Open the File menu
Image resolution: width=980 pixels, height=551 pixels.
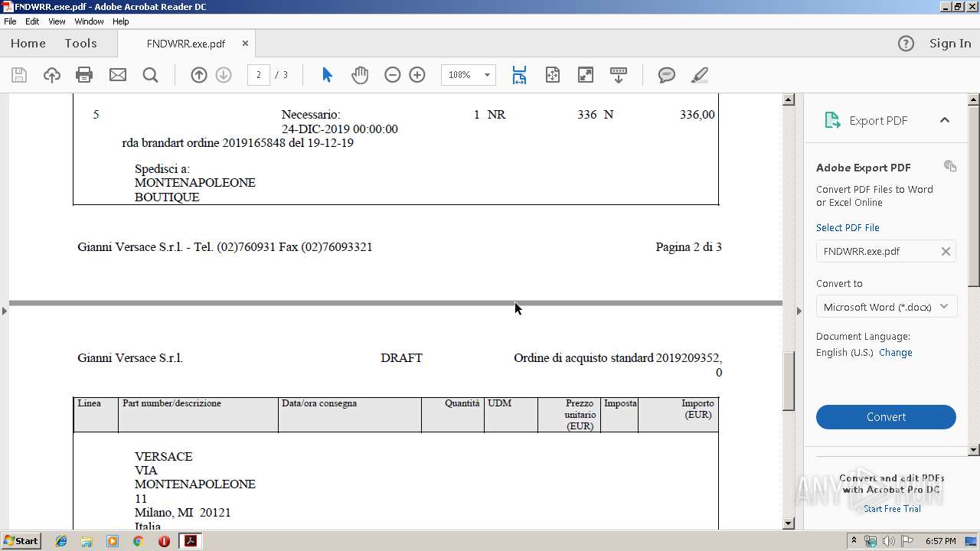pyautogui.click(x=10, y=21)
